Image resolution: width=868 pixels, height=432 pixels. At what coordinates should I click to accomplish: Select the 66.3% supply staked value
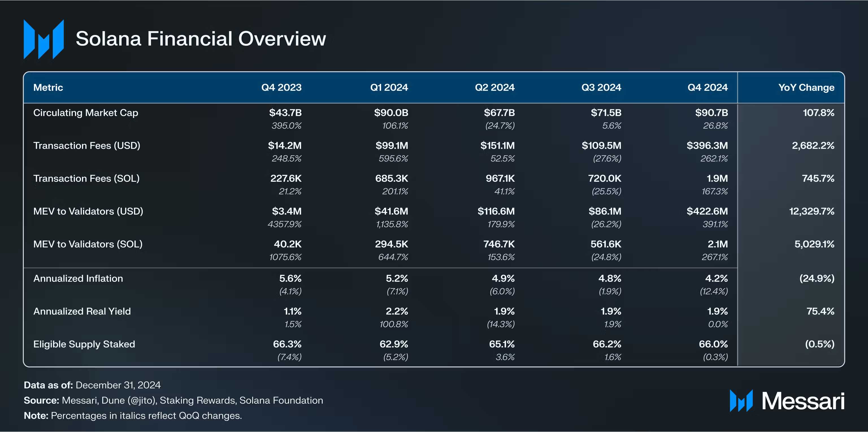pos(287,344)
